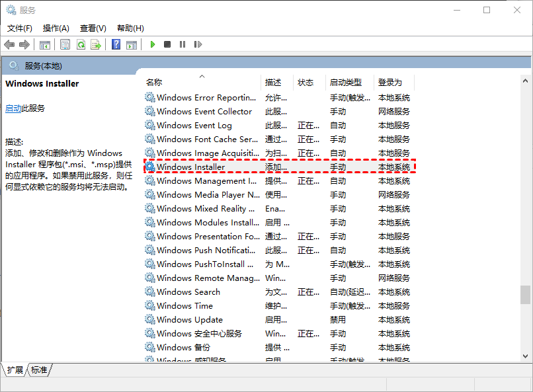Image resolution: width=533 pixels, height=392 pixels.
Task: Click the gear icon of Windows Time
Action: (x=150, y=305)
